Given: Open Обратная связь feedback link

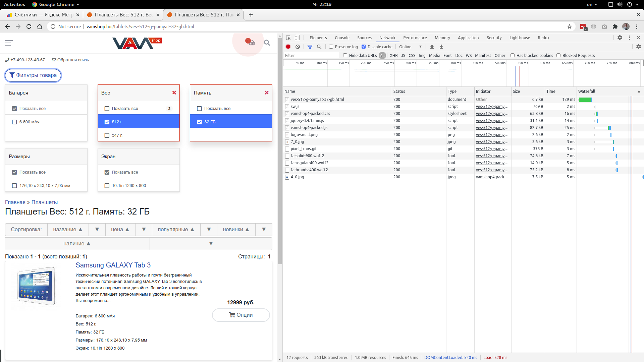Looking at the screenshot, I should (70, 60).
